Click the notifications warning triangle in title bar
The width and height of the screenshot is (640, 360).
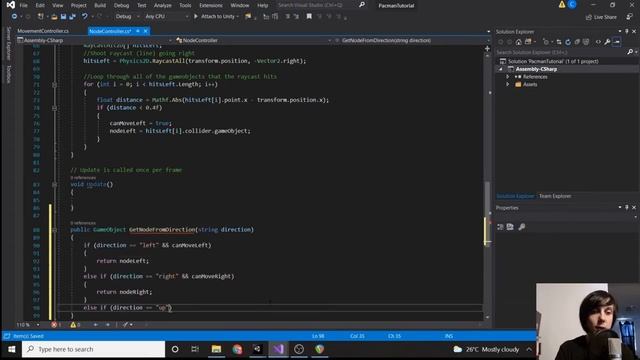[562, 4]
